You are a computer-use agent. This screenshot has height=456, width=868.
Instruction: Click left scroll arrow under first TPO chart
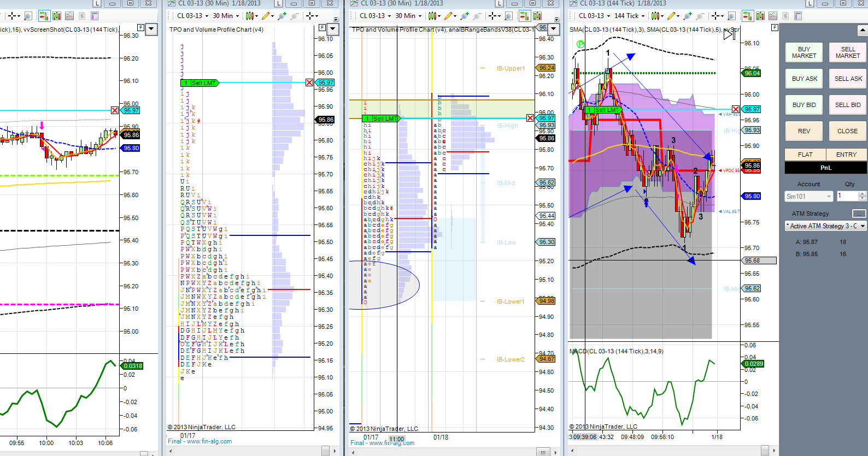171,451
